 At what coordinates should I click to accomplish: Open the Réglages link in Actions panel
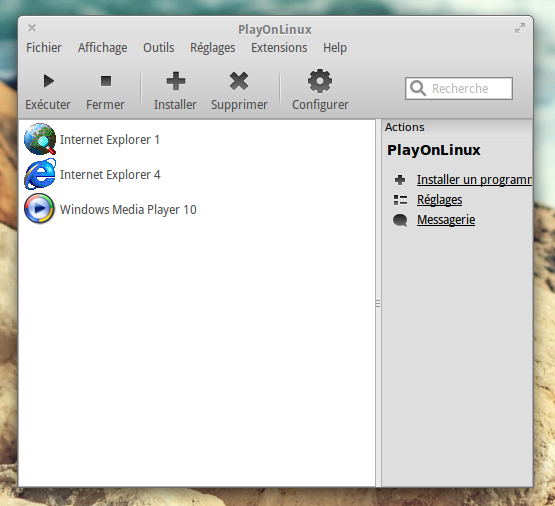tap(440, 200)
